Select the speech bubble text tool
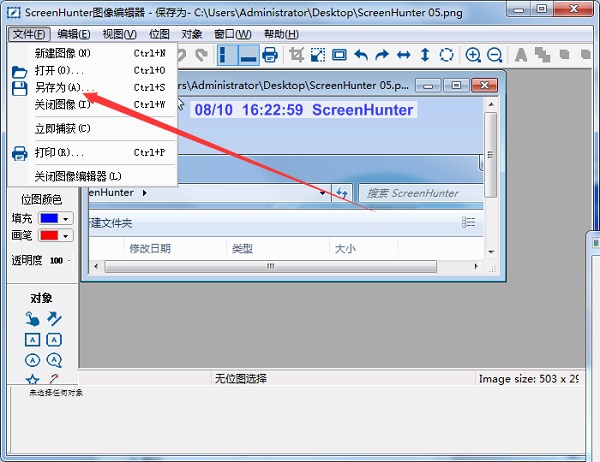Image resolution: width=600 pixels, height=462 pixels. click(x=54, y=360)
